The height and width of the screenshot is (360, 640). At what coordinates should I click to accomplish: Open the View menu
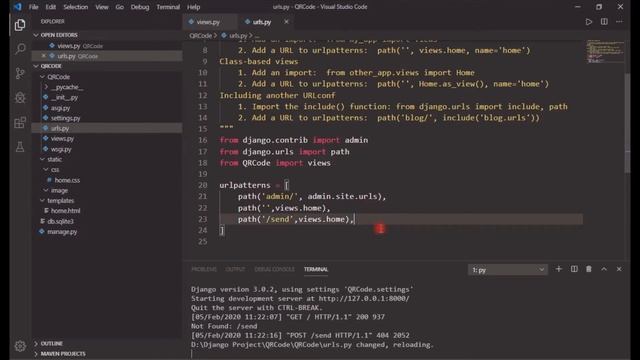pyautogui.click(x=102, y=7)
